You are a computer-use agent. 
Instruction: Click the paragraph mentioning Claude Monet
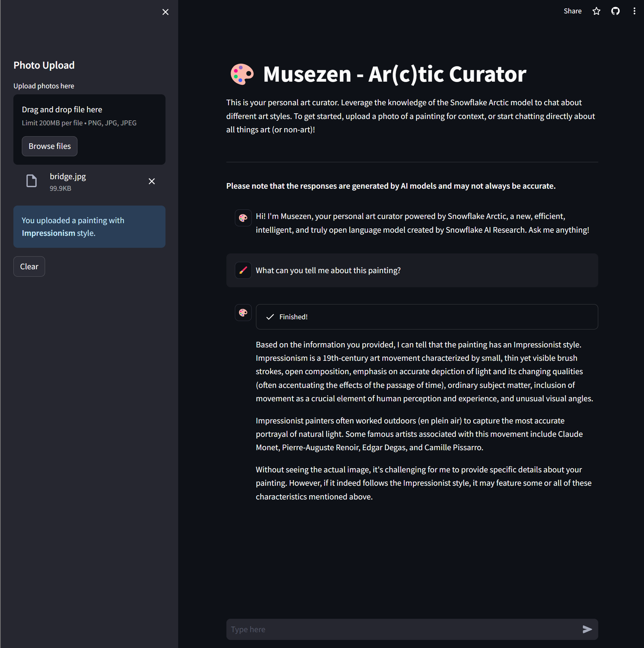click(419, 434)
